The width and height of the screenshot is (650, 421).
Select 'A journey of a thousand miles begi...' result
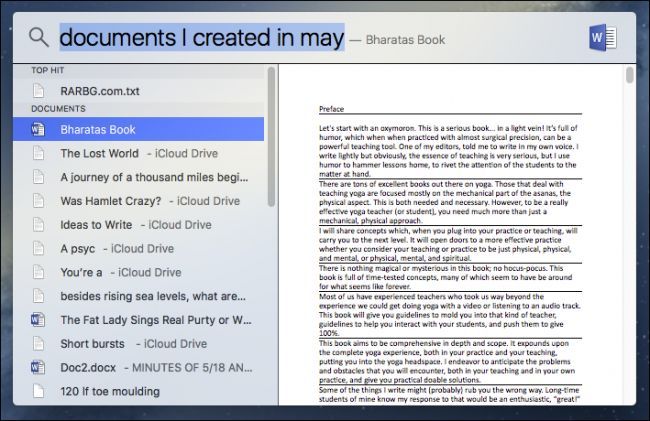coord(138,177)
